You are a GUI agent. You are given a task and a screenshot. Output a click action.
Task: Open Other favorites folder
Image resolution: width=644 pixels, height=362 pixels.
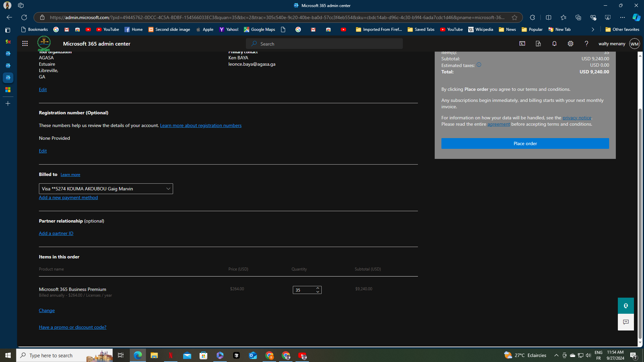622,29
